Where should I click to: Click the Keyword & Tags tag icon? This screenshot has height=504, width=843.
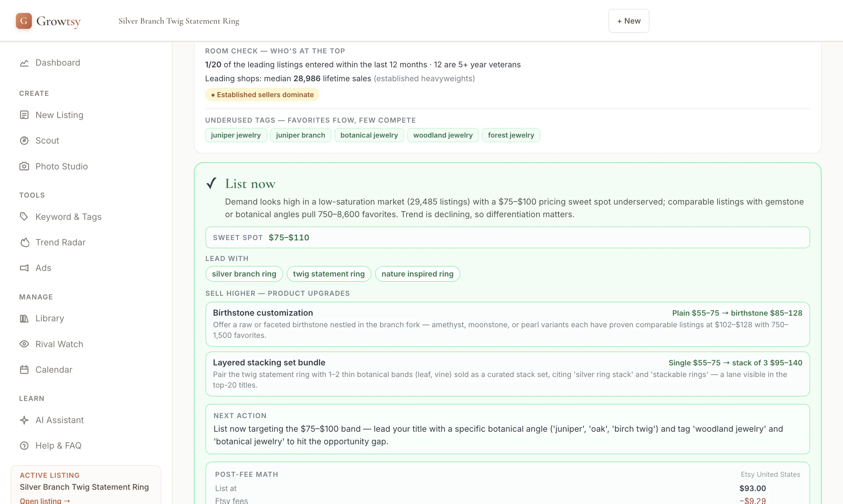24,217
